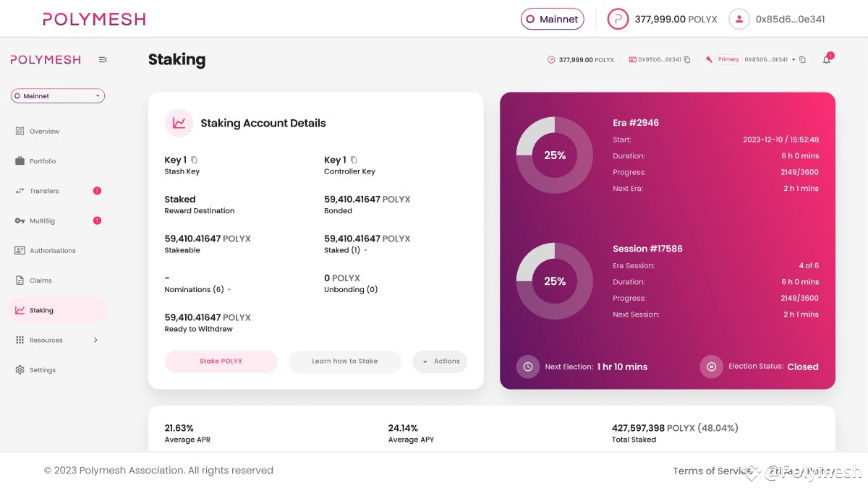Open the Transfers page
The height and width of the screenshot is (488, 868).
pos(43,191)
